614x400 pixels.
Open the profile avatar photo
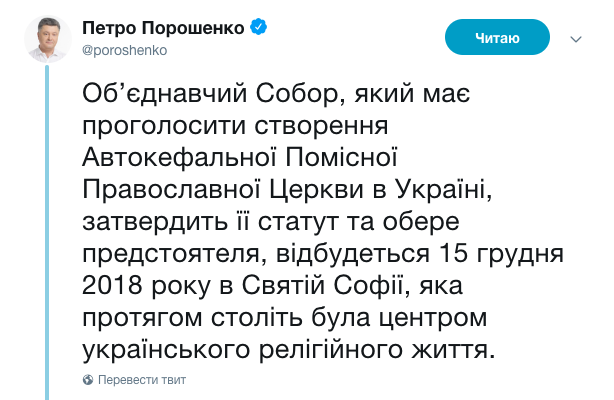click(x=48, y=38)
